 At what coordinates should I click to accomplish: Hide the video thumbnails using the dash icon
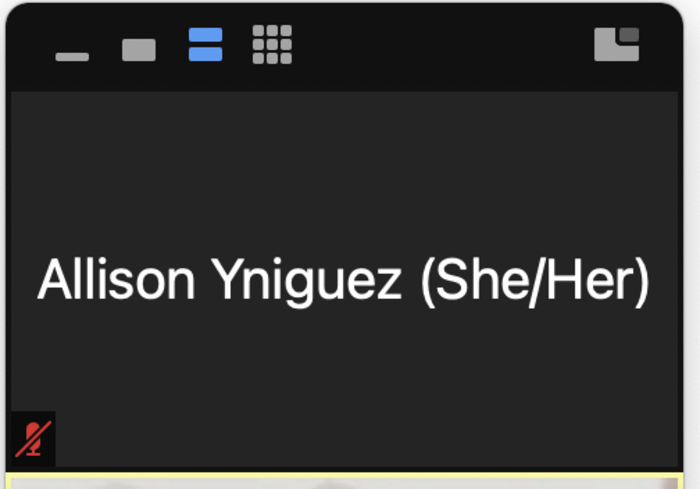point(72,56)
